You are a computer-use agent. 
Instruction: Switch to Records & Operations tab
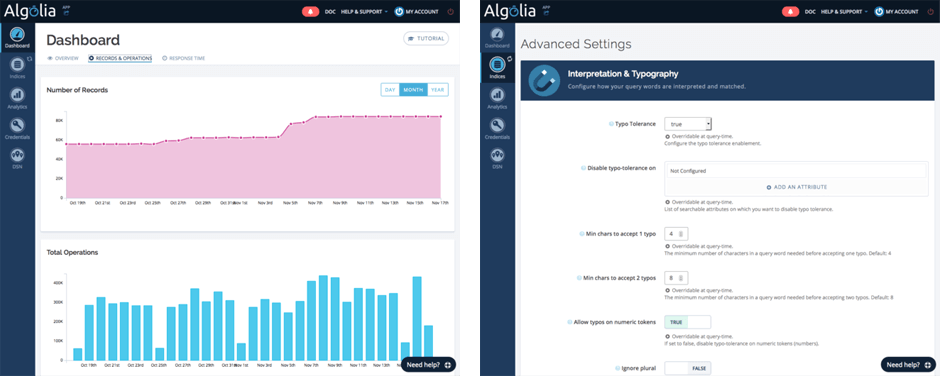[x=120, y=58]
